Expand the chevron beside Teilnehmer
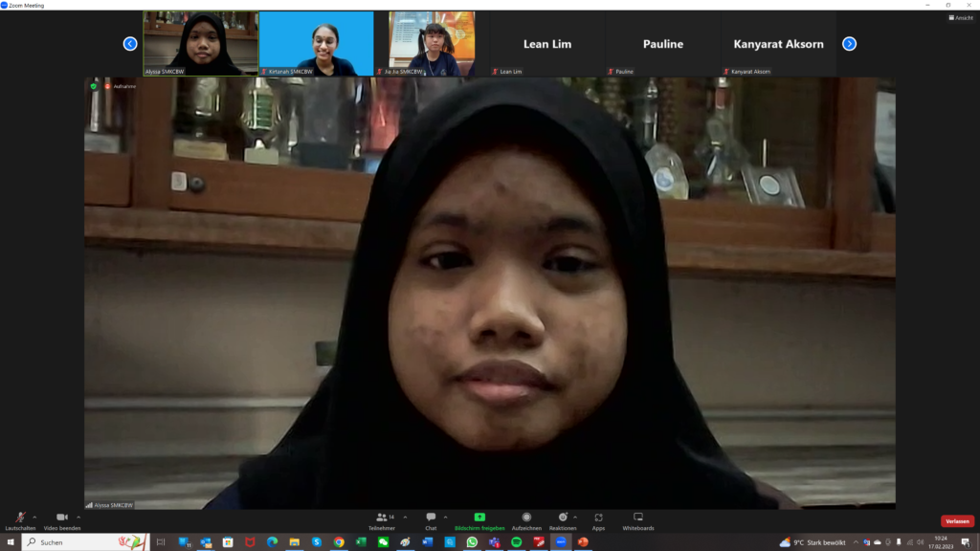 pos(405,517)
